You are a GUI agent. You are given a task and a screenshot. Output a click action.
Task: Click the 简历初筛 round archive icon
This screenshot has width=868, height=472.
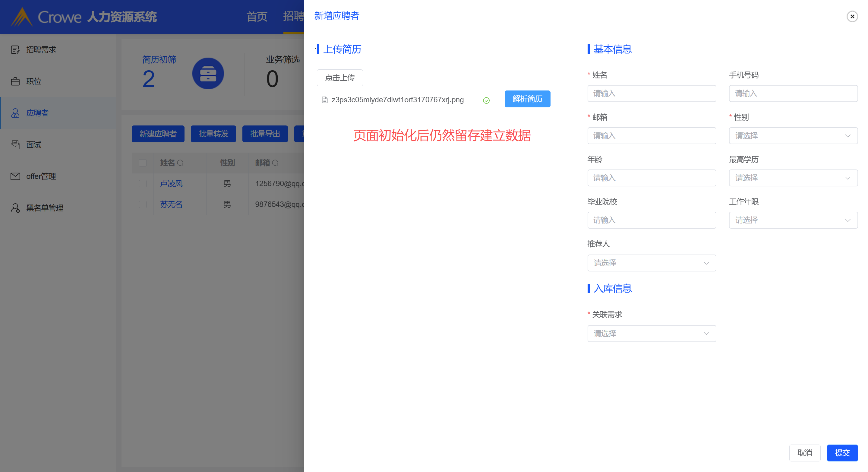tap(208, 74)
